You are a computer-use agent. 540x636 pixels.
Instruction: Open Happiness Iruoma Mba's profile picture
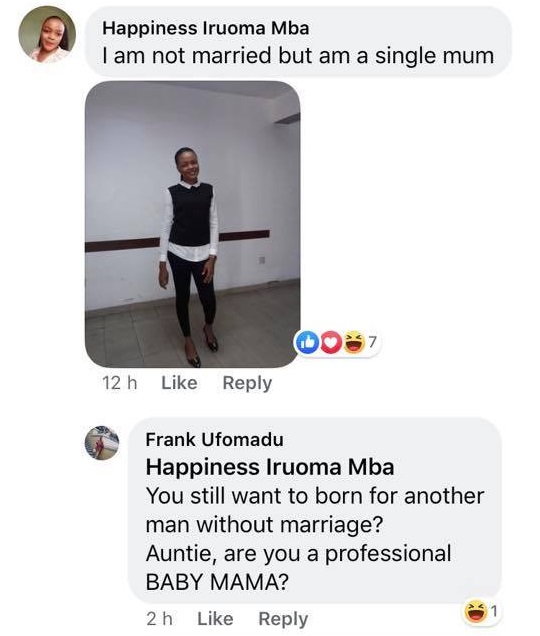(x=47, y=34)
